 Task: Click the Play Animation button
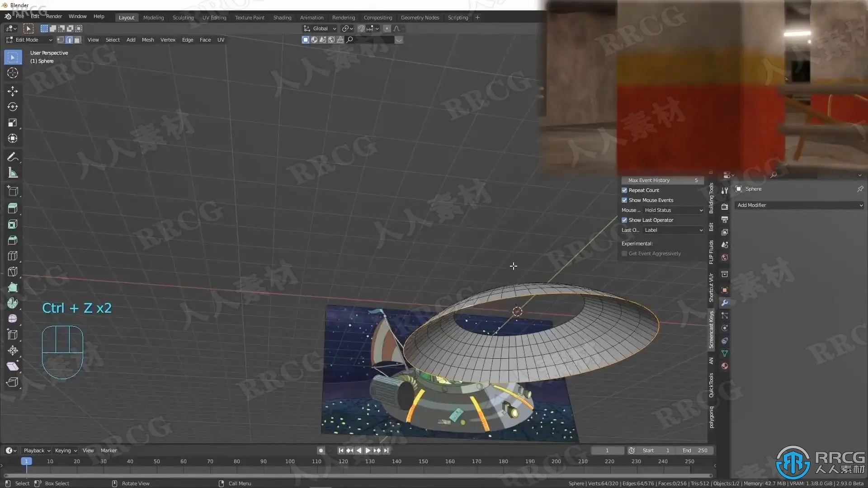click(x=368, y=450)
